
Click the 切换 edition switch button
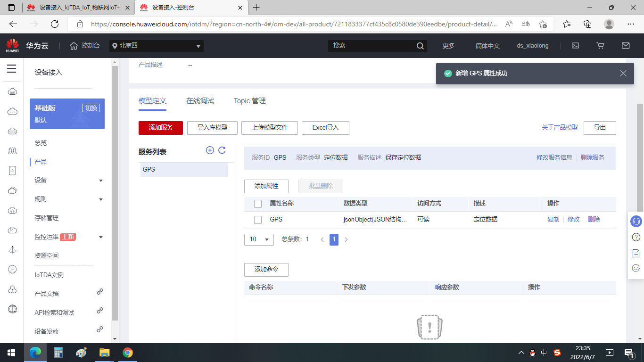click(91, 108)
